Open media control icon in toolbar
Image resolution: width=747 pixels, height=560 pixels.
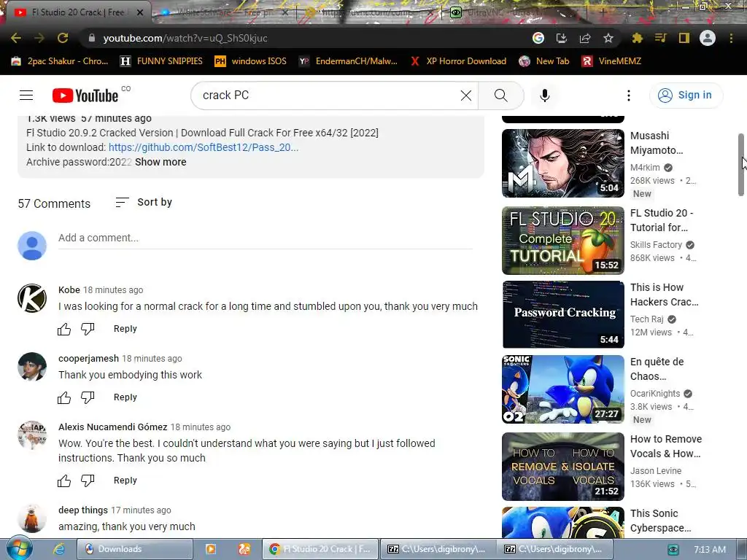click(660, 38)
